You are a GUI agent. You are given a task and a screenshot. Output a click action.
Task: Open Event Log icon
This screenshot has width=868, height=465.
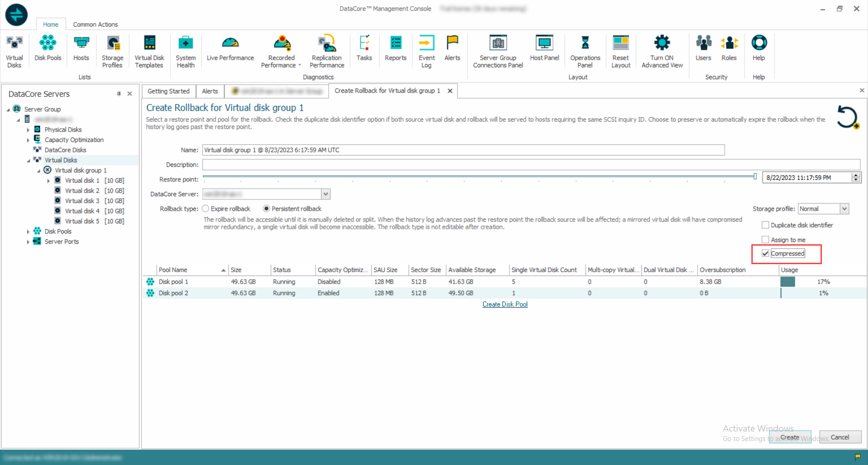click(426, 51)
